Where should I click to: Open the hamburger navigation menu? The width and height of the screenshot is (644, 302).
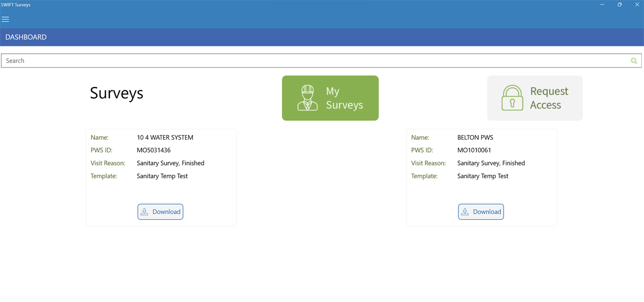[6, 19]
